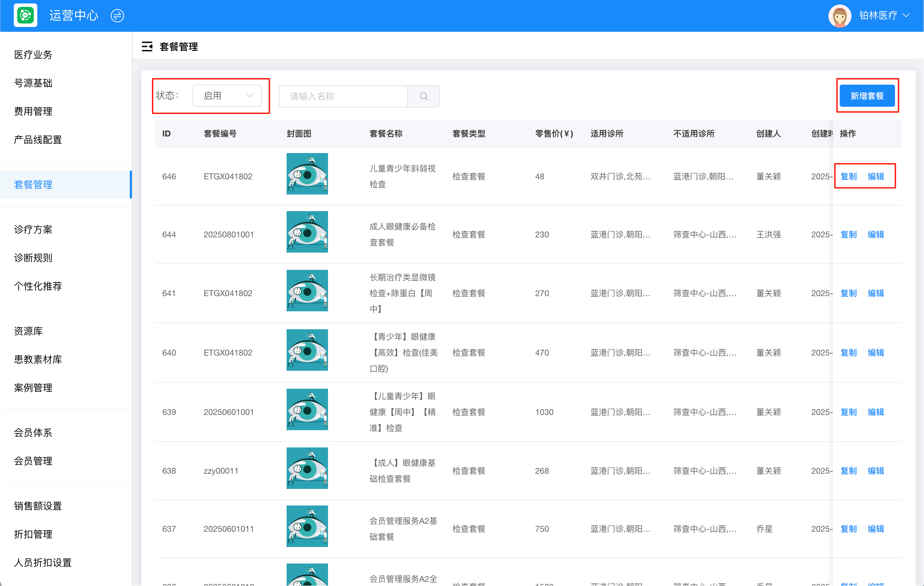924x586 pixels.
Task: Open 会员管理 menu item
Action: [33, 461]
